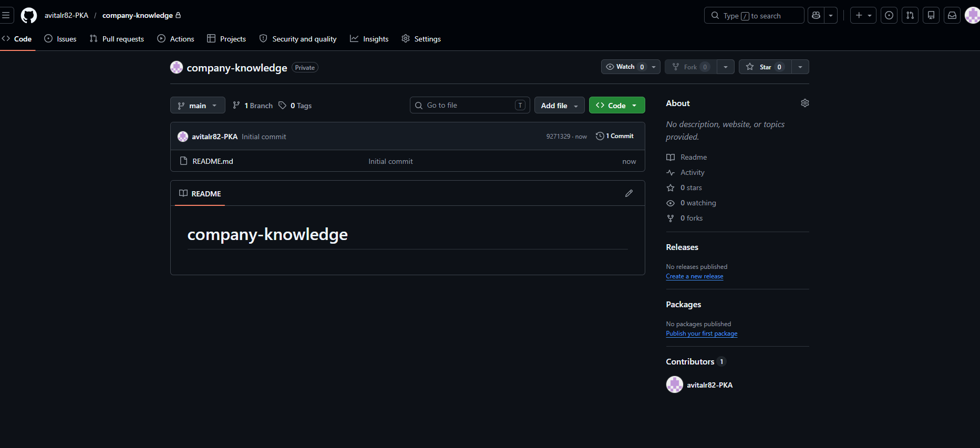This screenshot has width=980, height=448.
Task: Open the Issues icon in top header
Action: click(x=889, y=16)
